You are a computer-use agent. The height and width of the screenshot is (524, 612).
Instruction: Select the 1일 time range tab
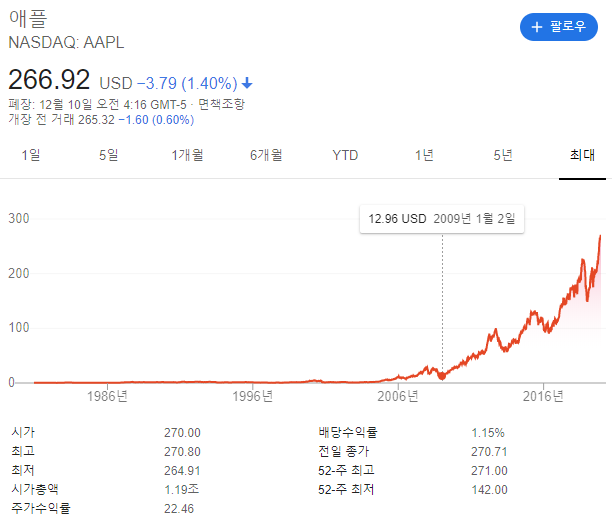tap(31, 155)
